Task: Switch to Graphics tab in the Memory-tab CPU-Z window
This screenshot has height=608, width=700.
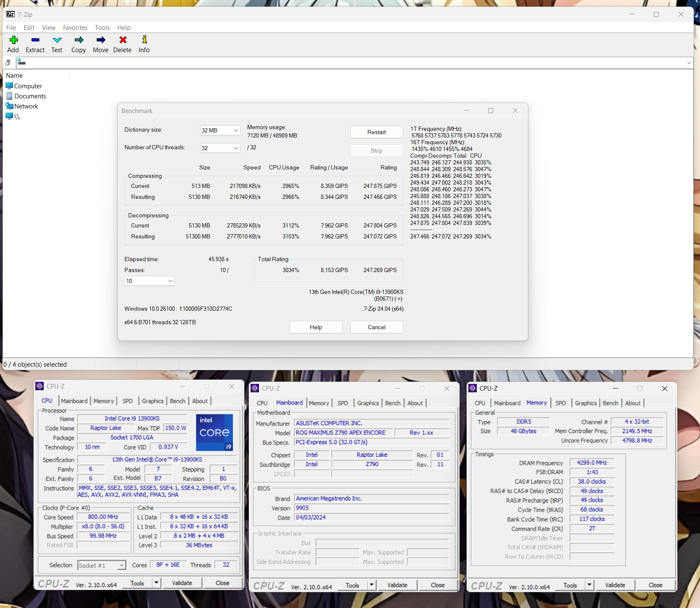Action: coord(586,403)
